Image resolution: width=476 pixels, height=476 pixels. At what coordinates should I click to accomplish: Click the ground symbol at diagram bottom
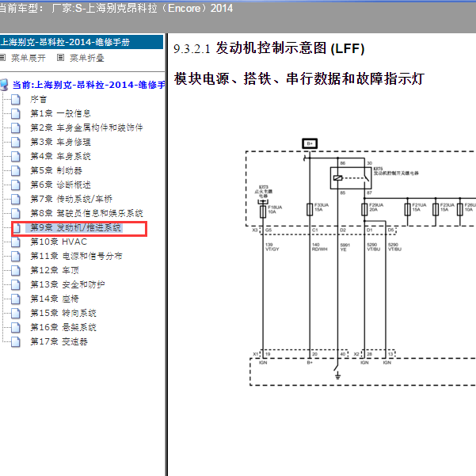point(337,376)
